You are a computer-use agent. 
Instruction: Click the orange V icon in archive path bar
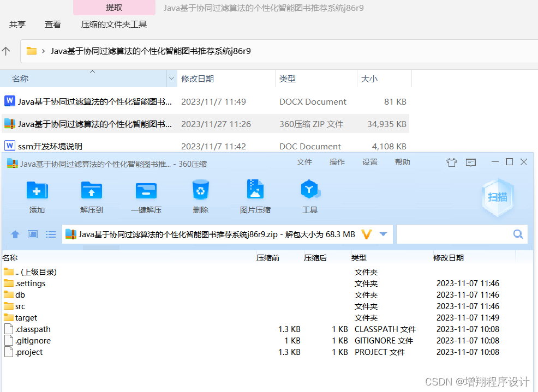coord(367,234)
